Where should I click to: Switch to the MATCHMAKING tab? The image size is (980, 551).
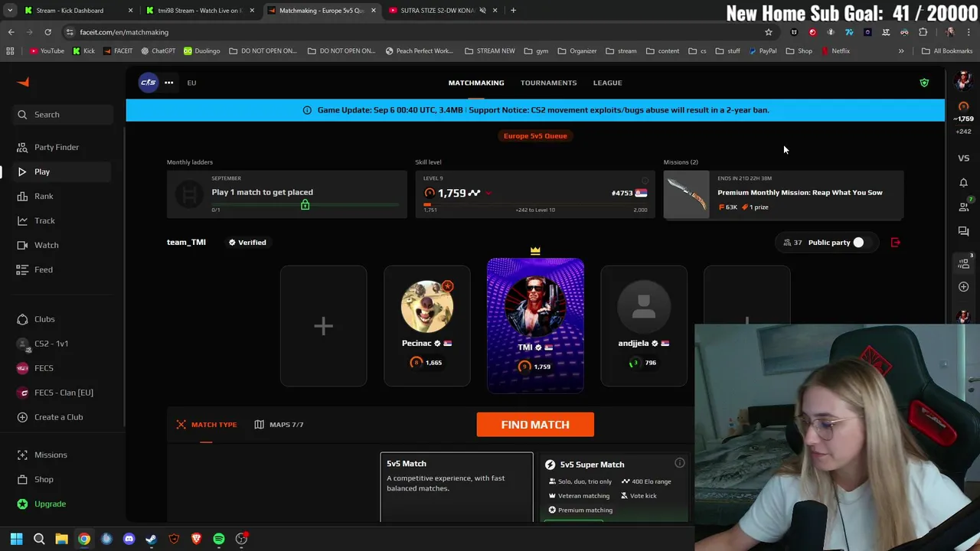point(476,83)
